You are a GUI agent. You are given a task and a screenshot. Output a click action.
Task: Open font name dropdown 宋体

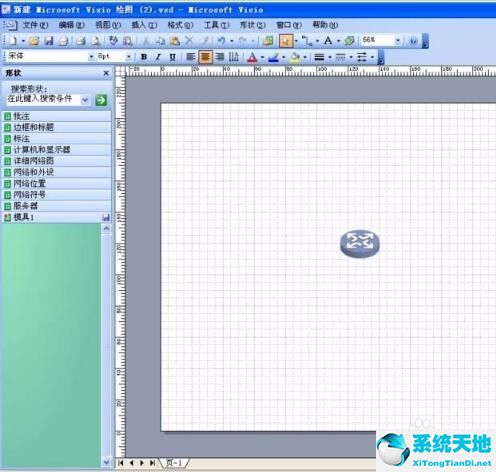pyautogui.click(x=91, y=57)
